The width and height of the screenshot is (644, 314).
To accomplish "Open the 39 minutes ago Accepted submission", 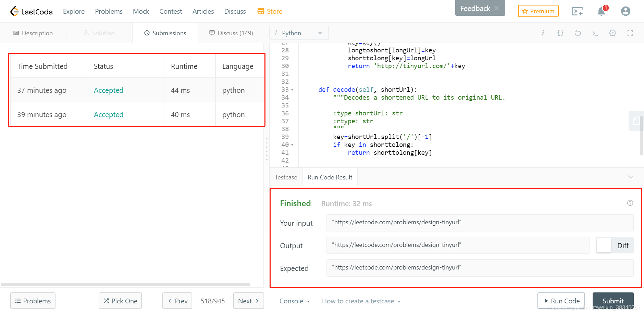I will pos(109,114).
